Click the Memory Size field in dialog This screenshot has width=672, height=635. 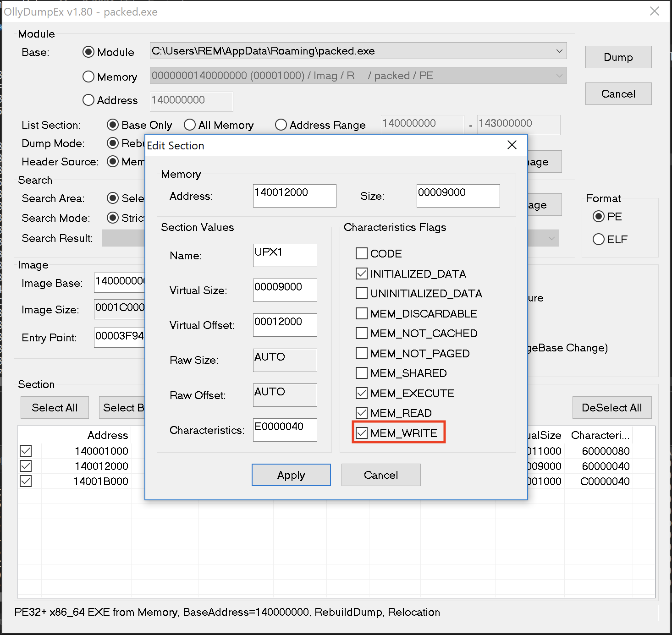point(458,196)
